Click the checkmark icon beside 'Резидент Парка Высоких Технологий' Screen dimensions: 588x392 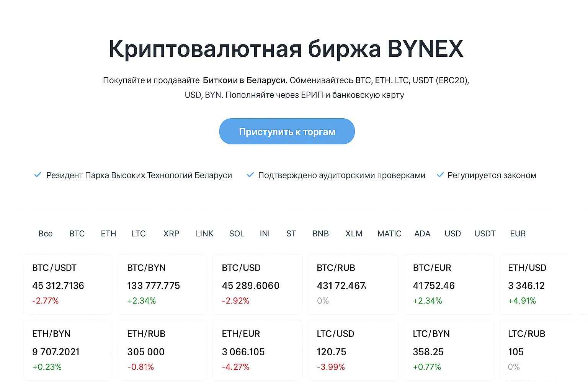tap(38, 175)
